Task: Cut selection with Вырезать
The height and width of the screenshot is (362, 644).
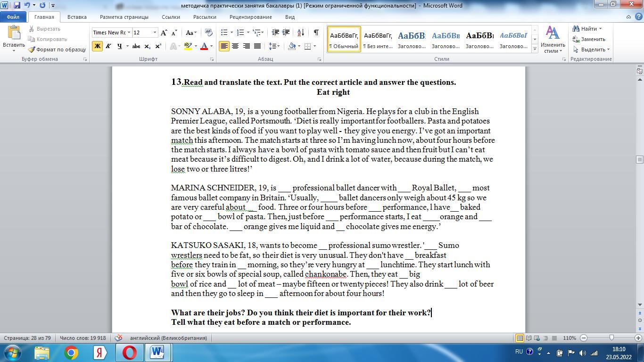Action: [x=44, y=29]
